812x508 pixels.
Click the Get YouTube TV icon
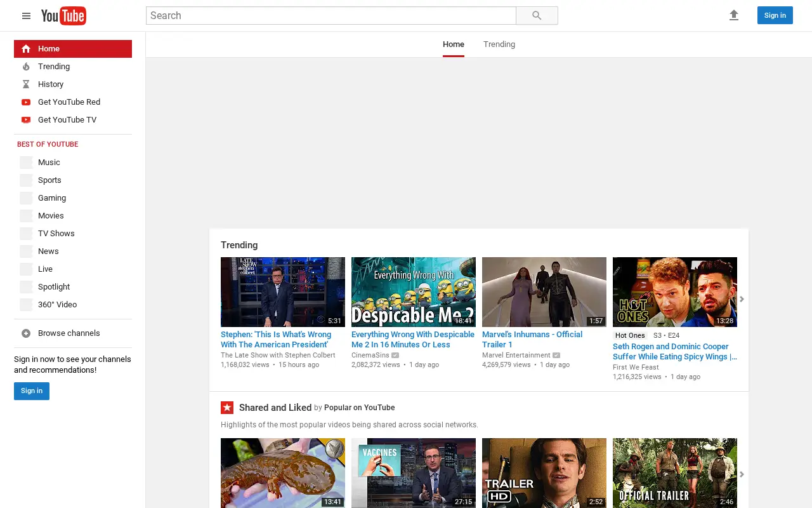[x=26, y=120]
